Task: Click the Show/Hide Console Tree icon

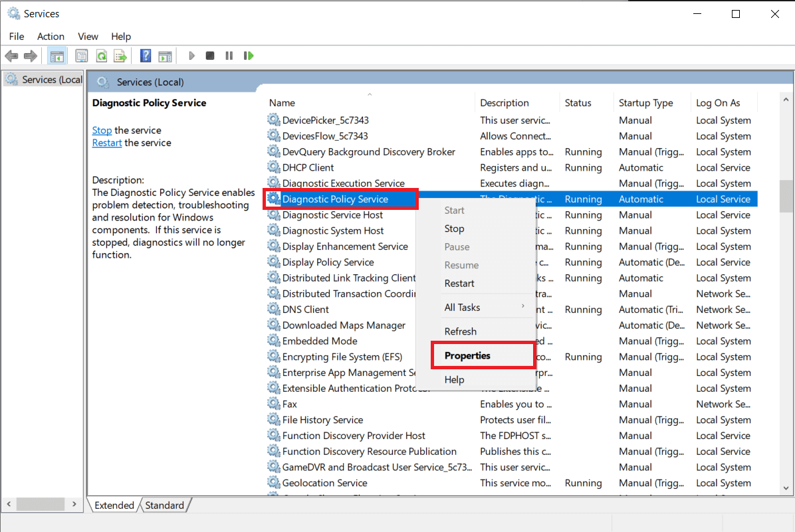Action: 57,56
